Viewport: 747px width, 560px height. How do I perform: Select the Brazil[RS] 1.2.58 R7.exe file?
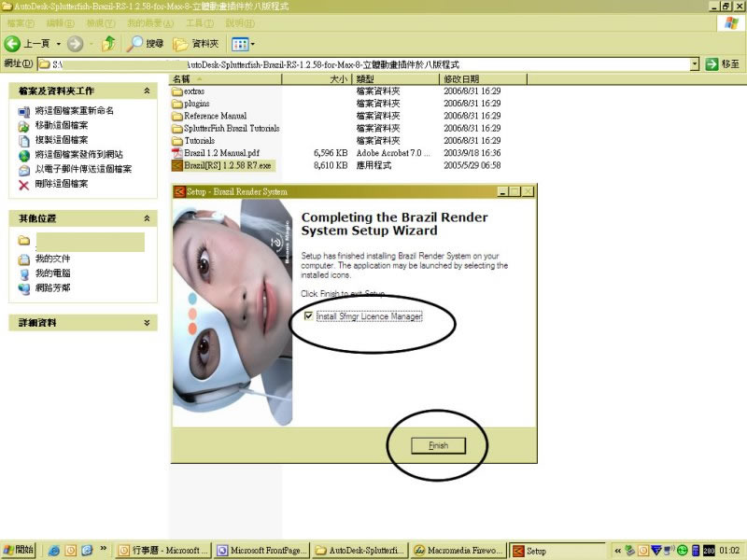click(x=221, y=165)
